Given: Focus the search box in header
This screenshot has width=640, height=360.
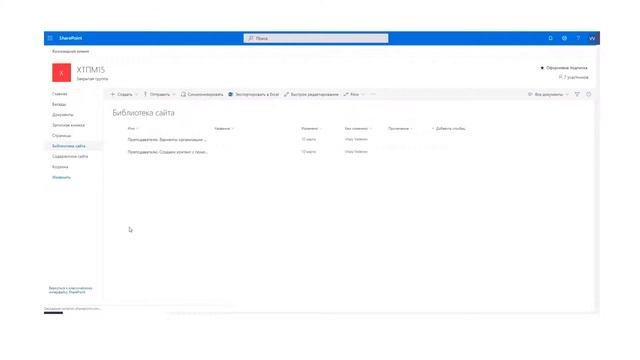Looking at the screenshot, I should pos(316,38).
